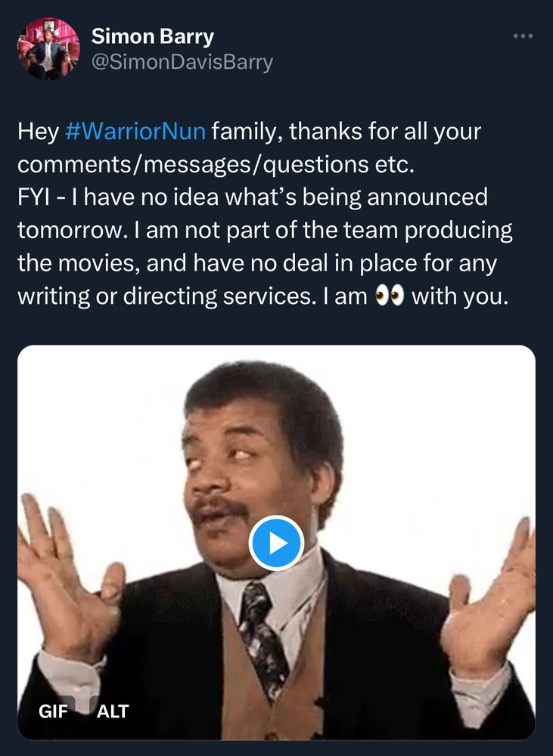Show the ALT image description
Screen dimensions: 553x756
[112, 711]
